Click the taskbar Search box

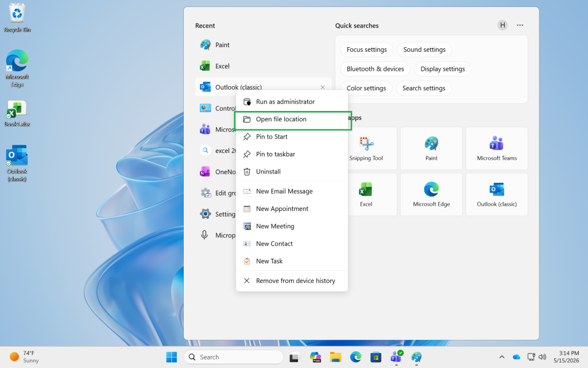(x=233, y=357)
